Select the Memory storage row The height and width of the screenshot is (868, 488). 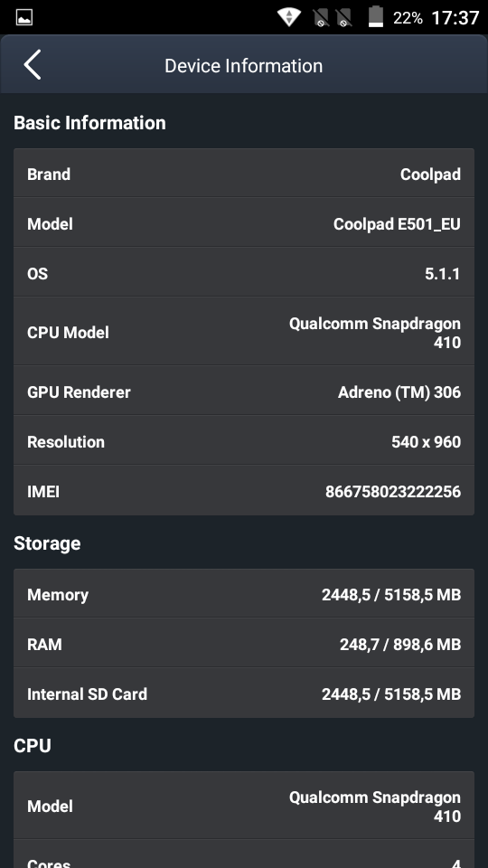click(244, 593)
